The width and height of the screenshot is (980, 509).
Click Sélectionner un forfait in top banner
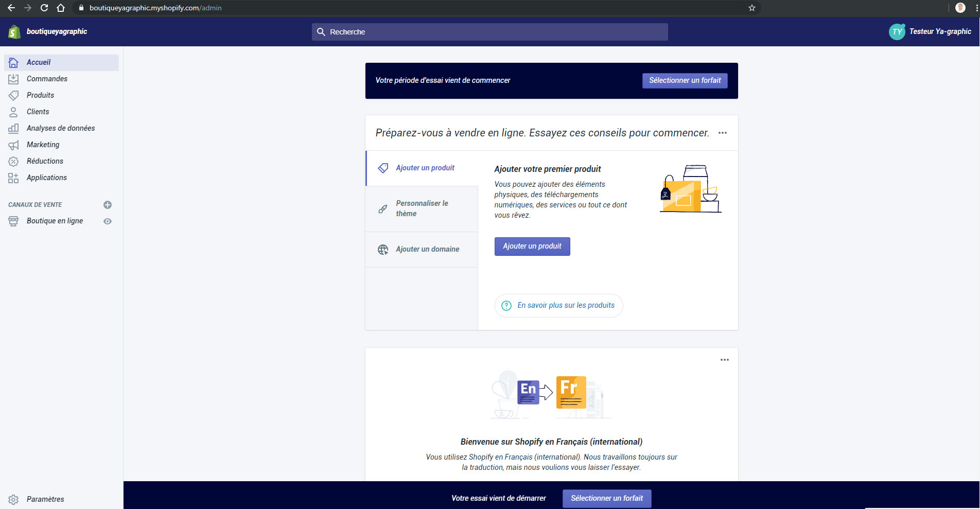pos(685,80)
